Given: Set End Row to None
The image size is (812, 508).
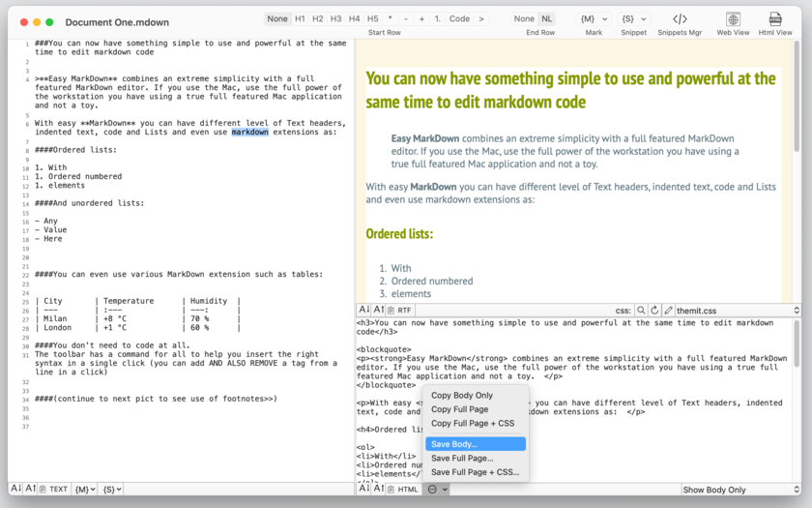Looking at the screenshot, I should 524,18.
